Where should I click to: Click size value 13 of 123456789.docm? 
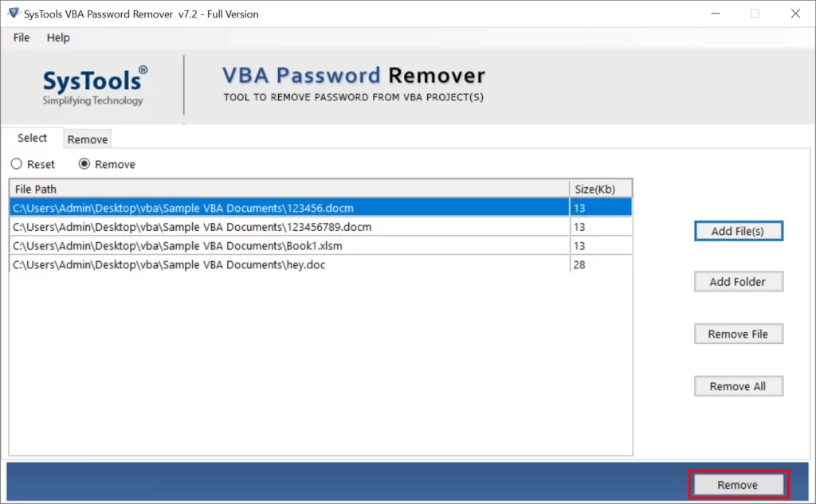click(x=579, y=227)
